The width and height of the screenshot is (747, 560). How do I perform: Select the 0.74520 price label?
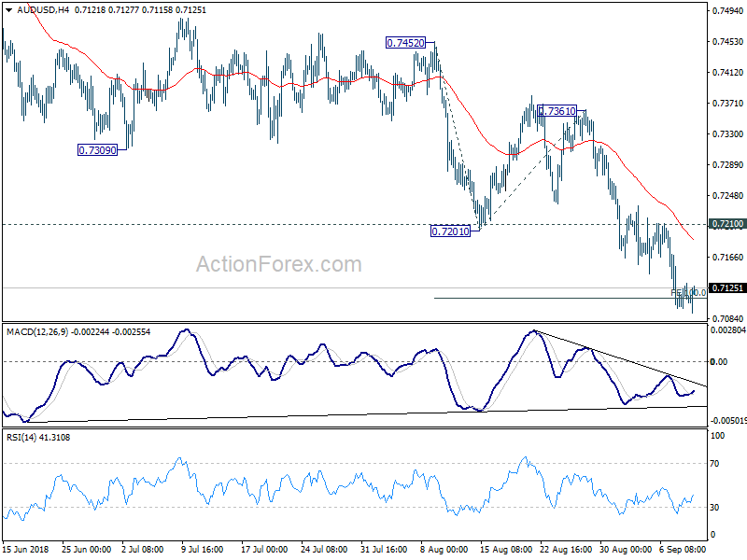pos(405,43)
